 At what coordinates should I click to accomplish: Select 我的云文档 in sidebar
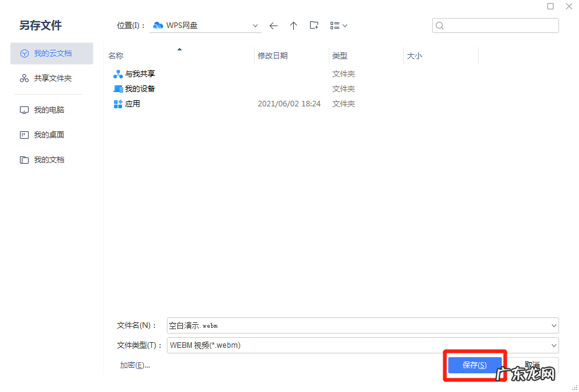pos(52,54)
